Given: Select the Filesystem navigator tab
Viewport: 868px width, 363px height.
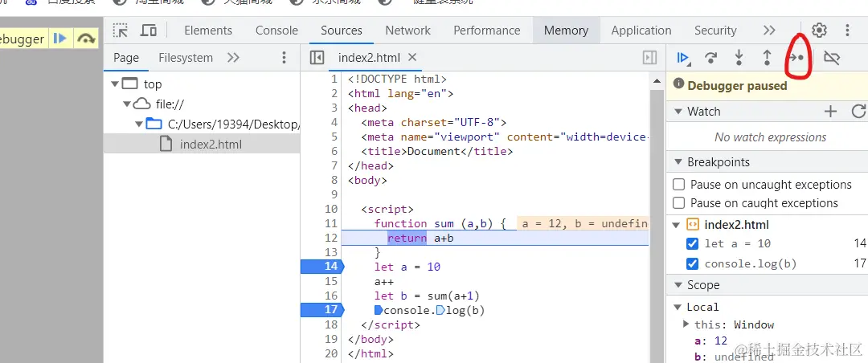Looking at the screenshot, I should tap(186, 58).
